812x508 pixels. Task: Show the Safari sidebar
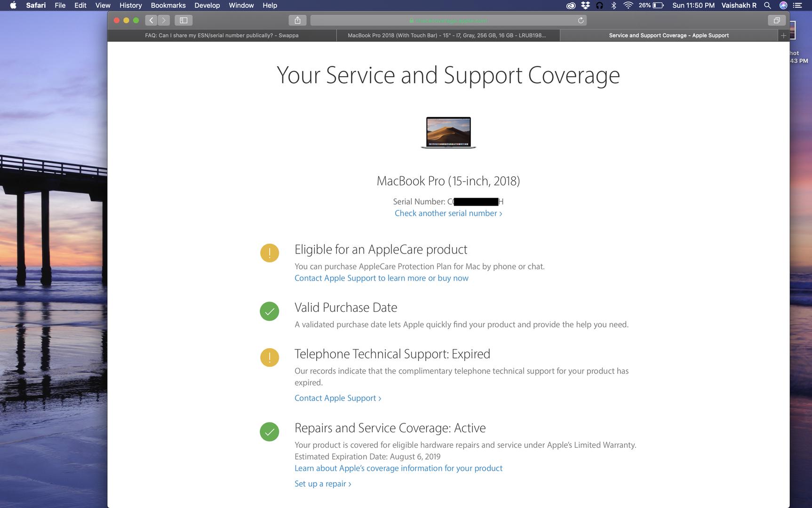click(x=183, y=20)
